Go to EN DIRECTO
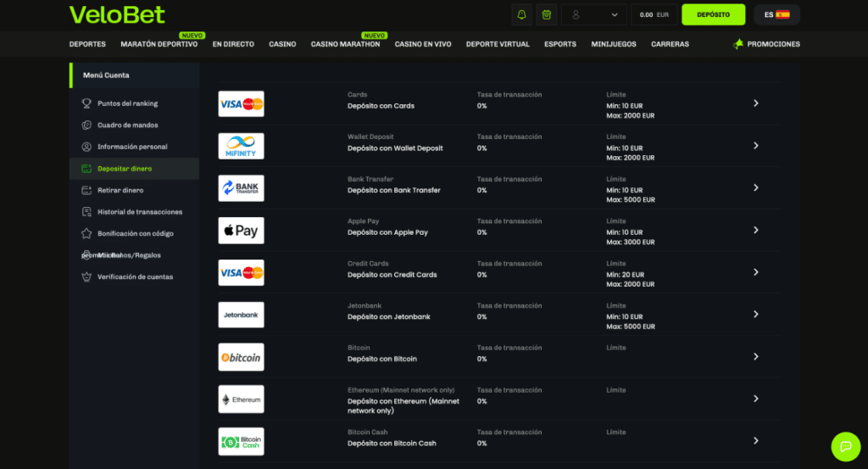This screenshot has width=868, height=469. [x=233, y=44]
